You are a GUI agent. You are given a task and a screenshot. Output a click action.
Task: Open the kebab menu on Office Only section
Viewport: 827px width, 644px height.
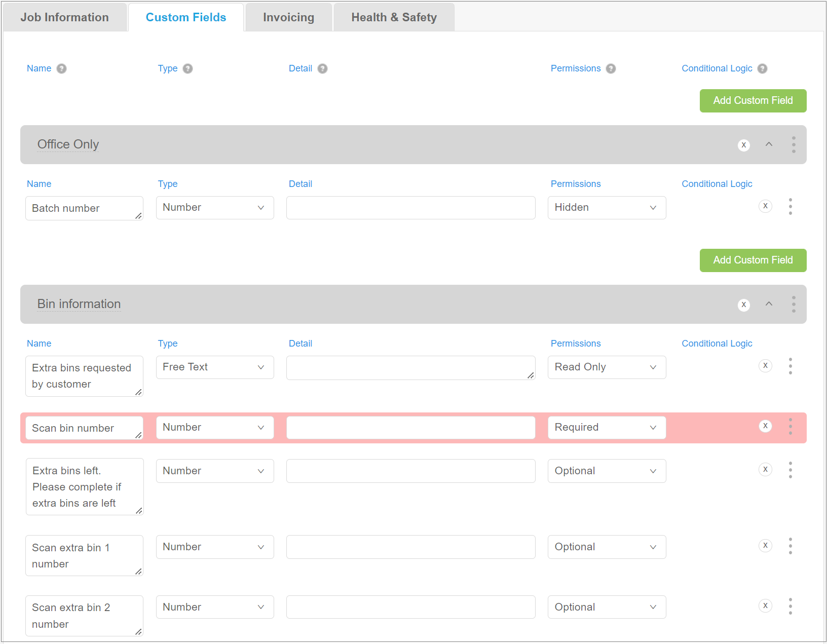794,144
